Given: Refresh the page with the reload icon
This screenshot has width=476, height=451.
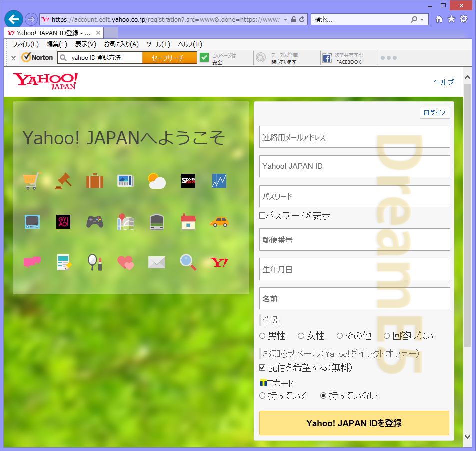Looking at the screenshot, I should [302, 19].
